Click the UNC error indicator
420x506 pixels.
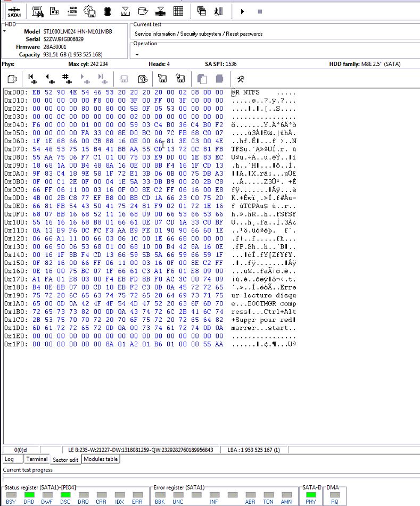[x=178, y=495]
